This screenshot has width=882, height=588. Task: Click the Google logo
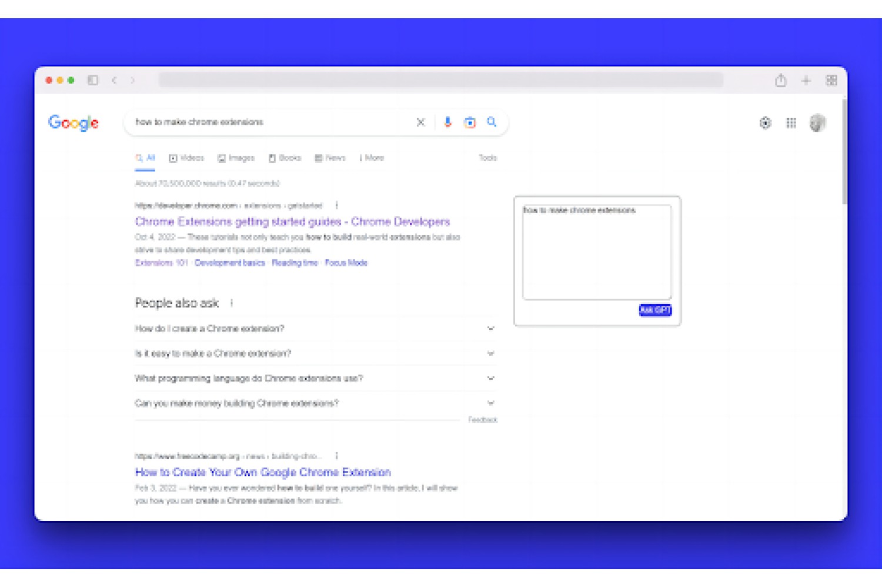coord(73,122)
